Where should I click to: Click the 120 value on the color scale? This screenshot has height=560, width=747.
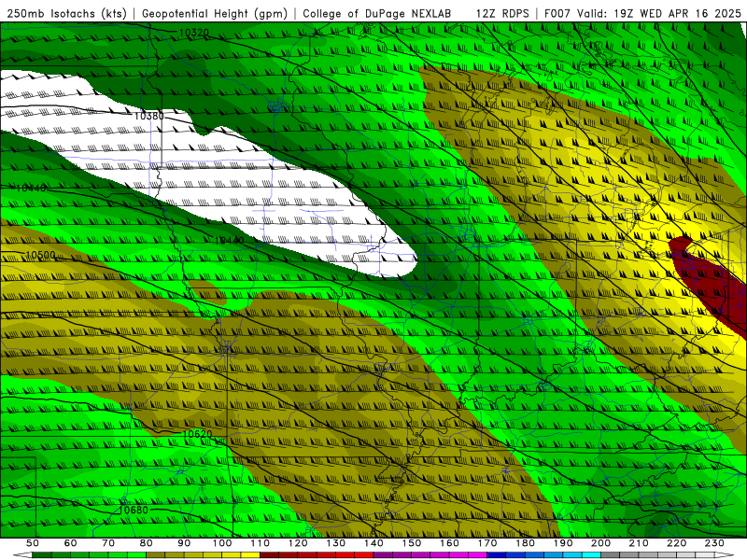point(298,543)
